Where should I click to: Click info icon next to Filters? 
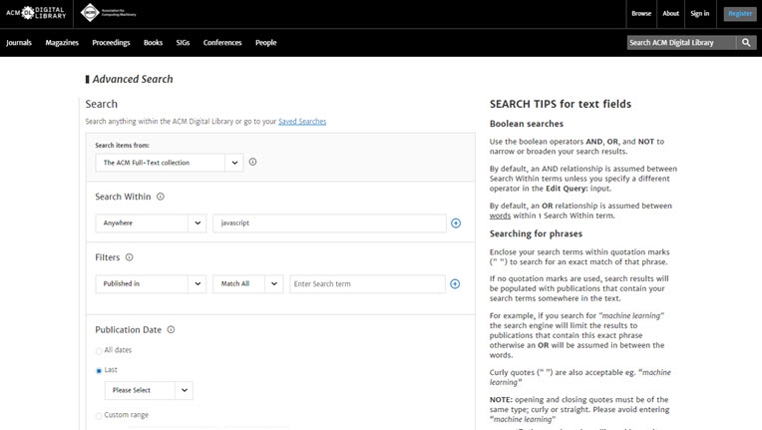129,257
